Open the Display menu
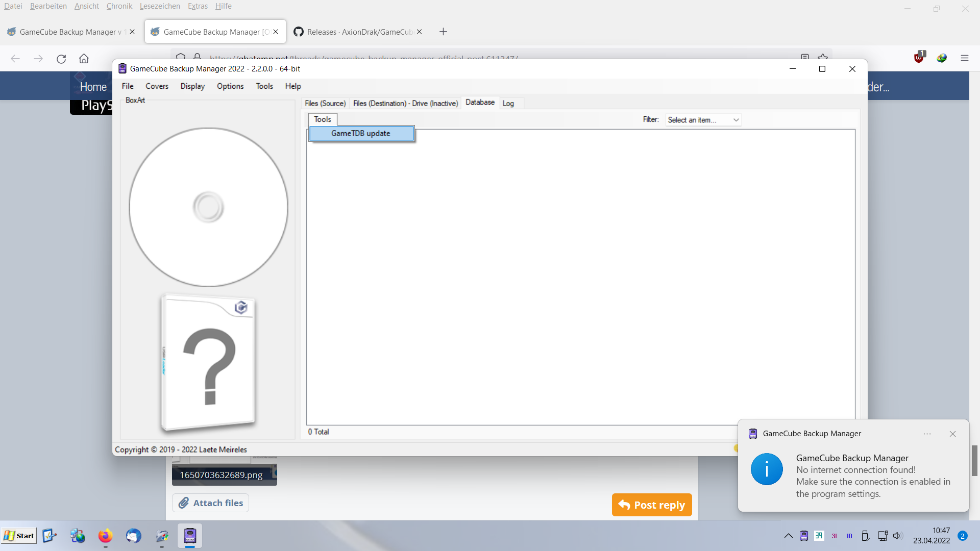Screen dimensions: 980x551 coord(192,86)
